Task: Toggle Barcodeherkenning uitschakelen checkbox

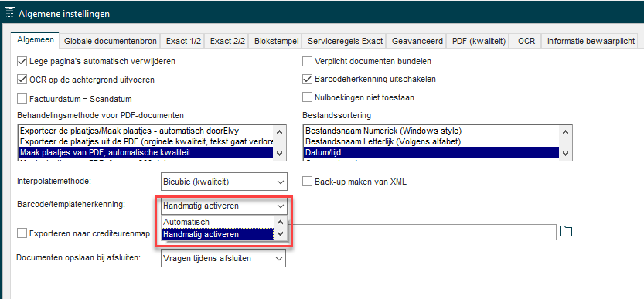Action: point(307,79)
